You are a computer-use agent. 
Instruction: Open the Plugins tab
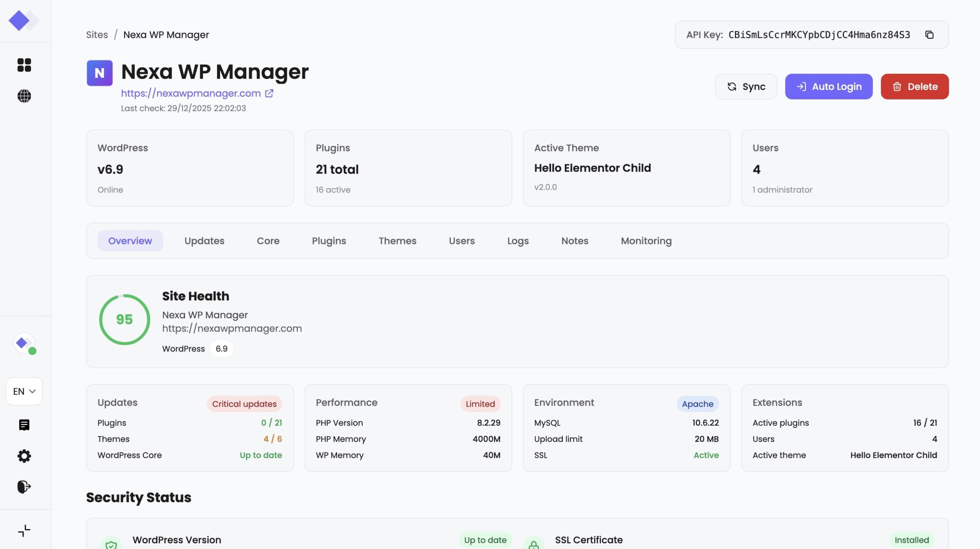click(x=329, y=241)
